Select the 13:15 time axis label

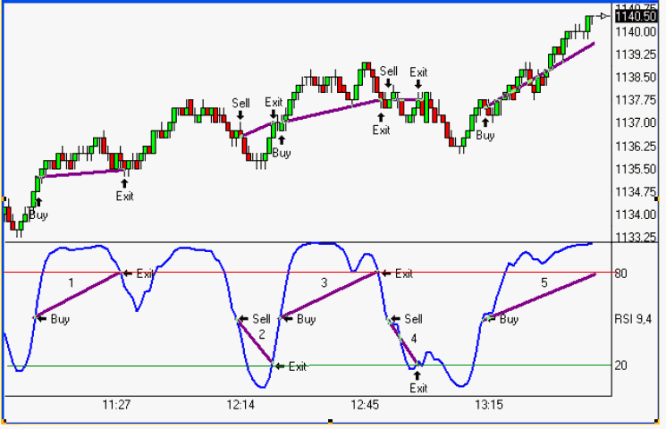[x=489, y=405]
